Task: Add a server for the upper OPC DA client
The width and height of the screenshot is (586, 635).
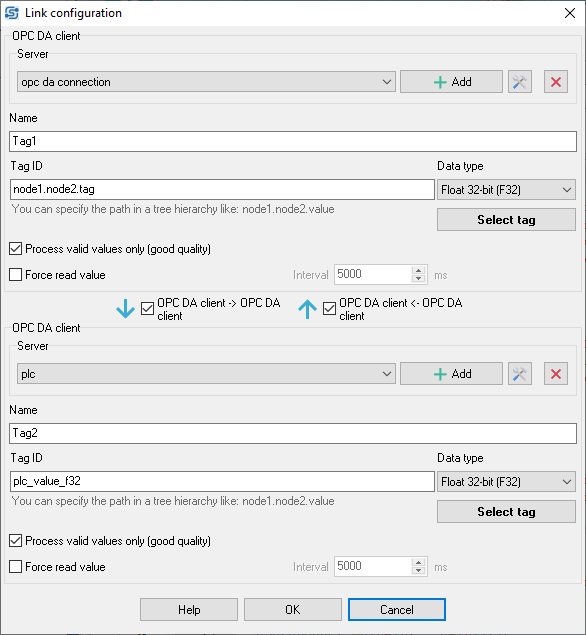Action: tap(451, 82)
